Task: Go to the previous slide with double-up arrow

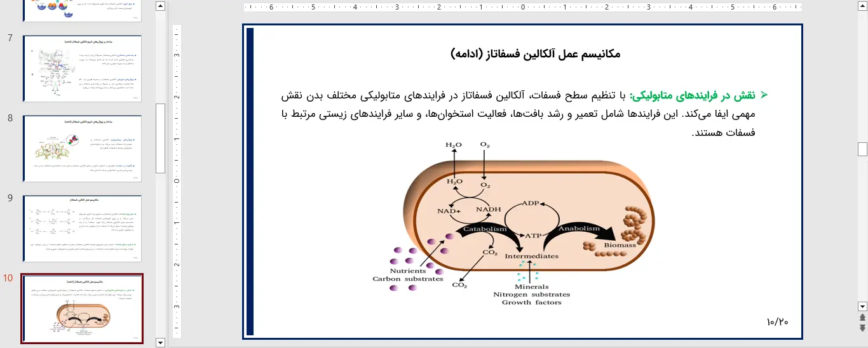Action: click(x=862, y=318)
